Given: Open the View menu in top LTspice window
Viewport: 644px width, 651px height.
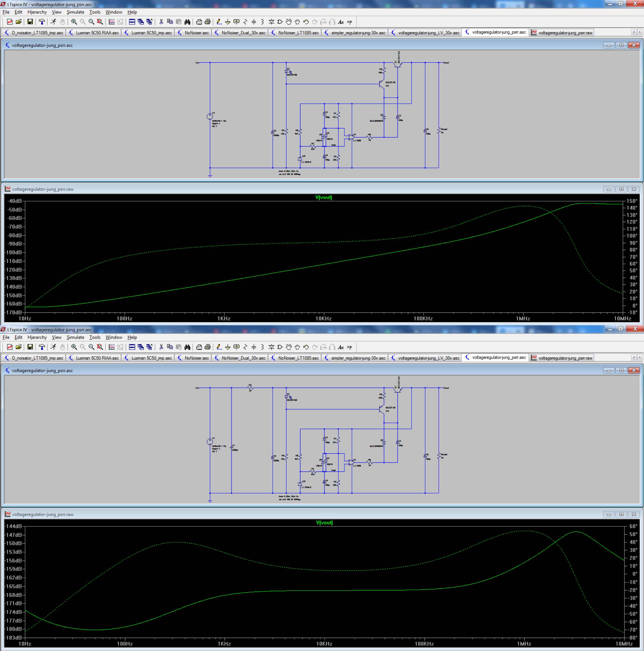Looking at the screenshot, I should [x=57, y=12].
